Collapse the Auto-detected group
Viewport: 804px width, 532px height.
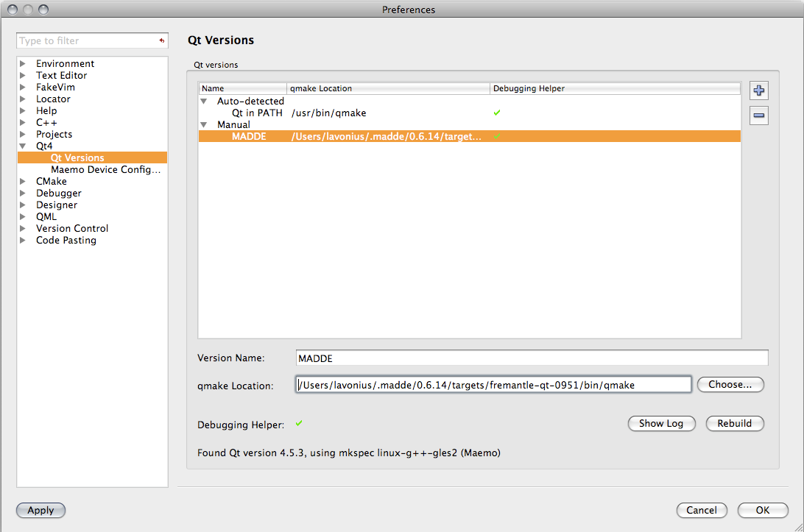point(204,102)
